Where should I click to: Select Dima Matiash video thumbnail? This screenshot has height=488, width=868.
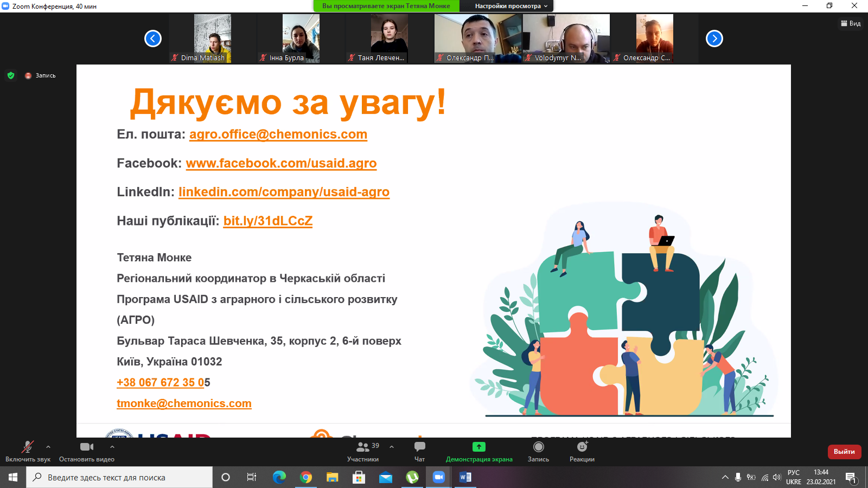pyautogui.click(x=213, y=38)
